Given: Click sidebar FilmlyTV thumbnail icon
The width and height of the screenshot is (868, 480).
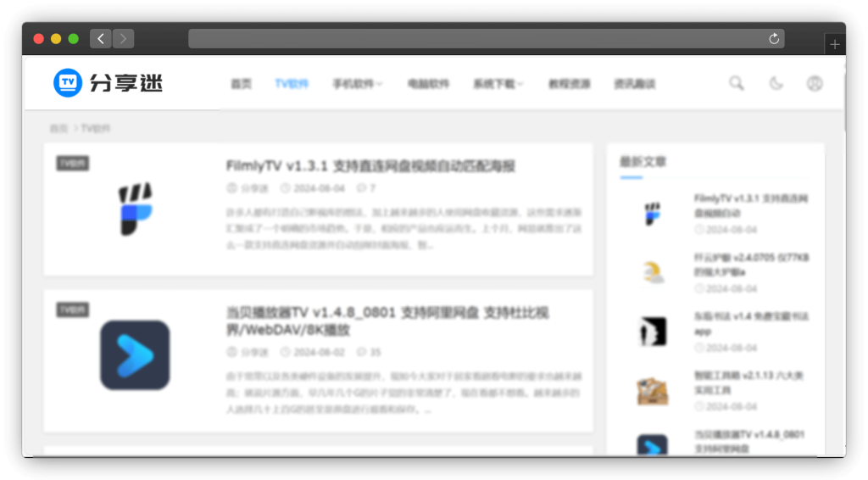Looking at the screenshot, I should coord(653,213).
